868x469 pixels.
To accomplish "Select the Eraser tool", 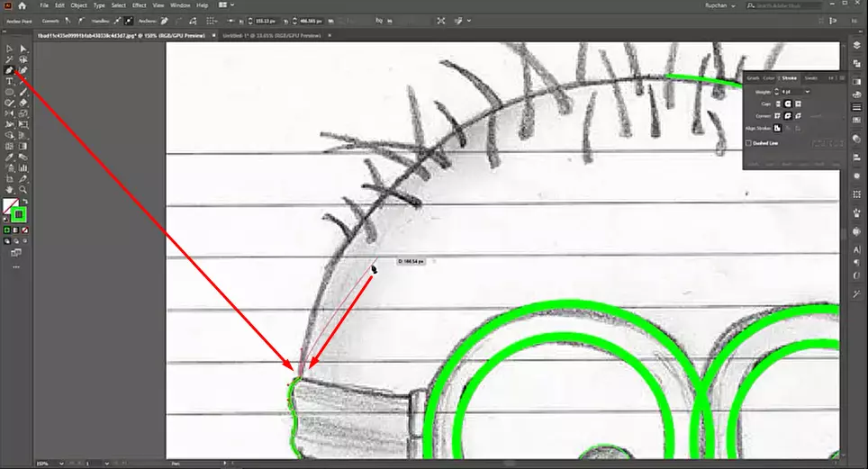I will pyautogui.click(x=23, y=103).
